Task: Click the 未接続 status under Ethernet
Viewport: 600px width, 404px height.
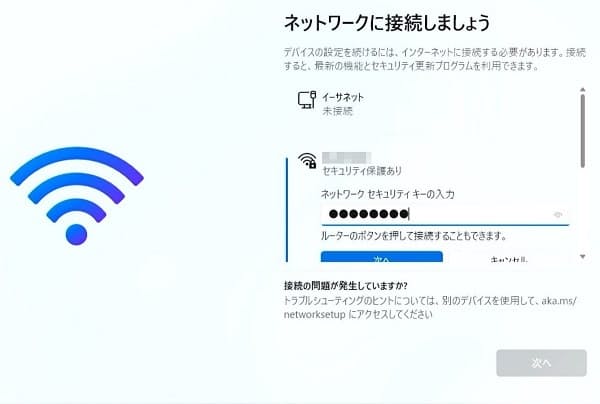Action: tap(337, 111)
